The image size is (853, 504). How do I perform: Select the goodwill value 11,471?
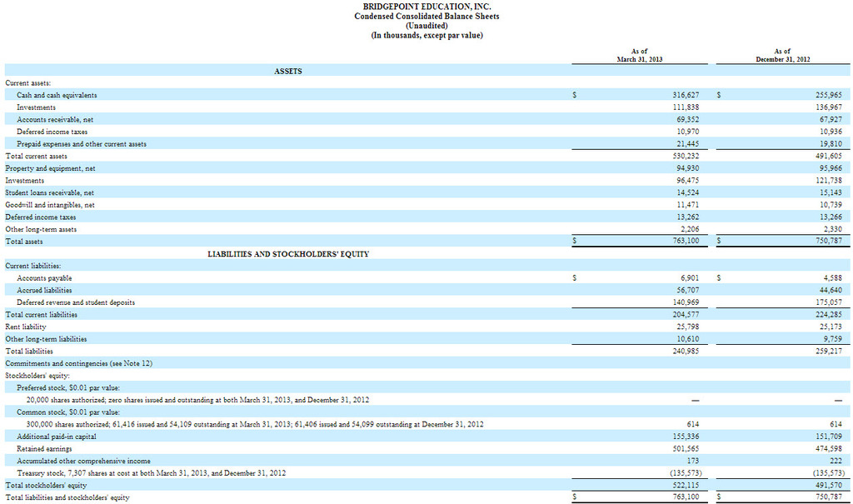pyautogui.click(x=688, y=205)
